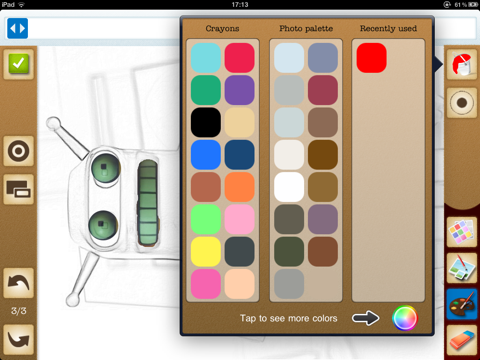Tap the robot's upper green eye

pyautogui.click(x=106, y=168)
